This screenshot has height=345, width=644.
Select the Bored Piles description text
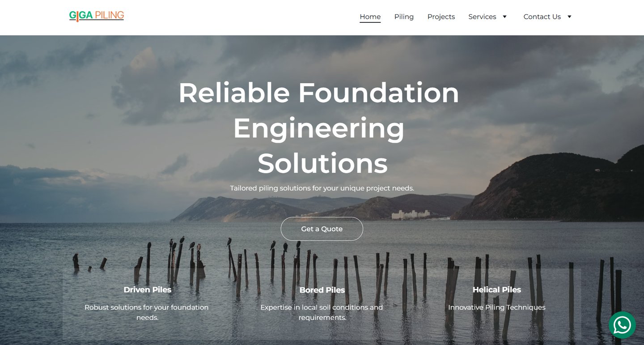(x=322, y=312)
